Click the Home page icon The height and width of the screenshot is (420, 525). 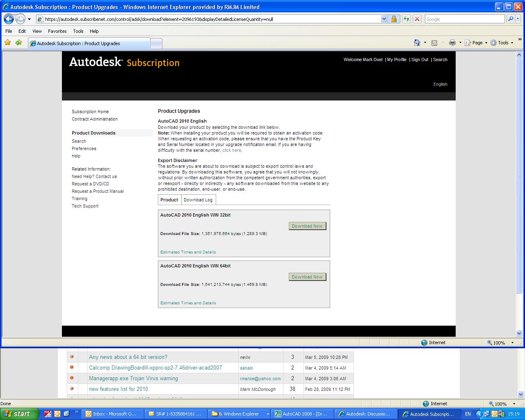(417, 43)
